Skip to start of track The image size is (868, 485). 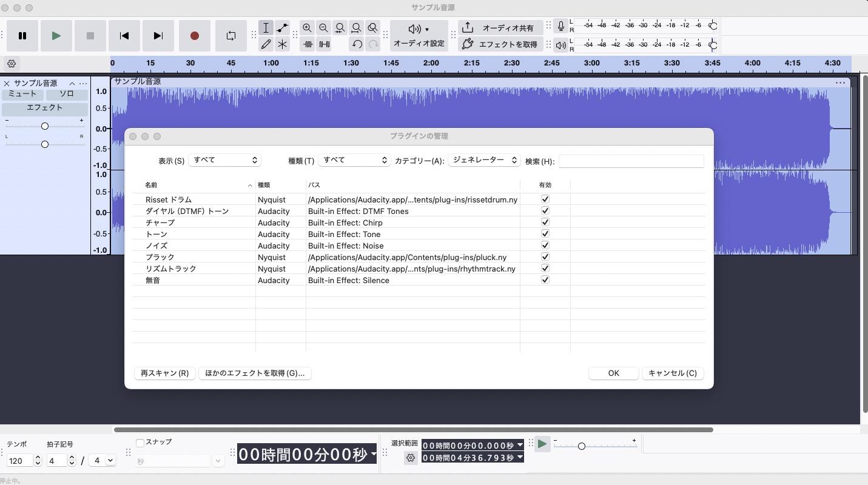click(x=124, y=36)
